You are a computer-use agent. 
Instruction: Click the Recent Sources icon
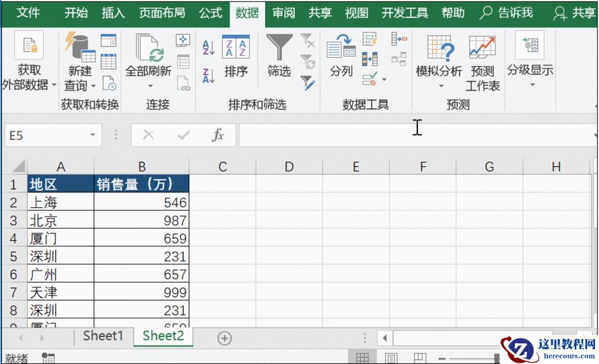pos(109,83)
